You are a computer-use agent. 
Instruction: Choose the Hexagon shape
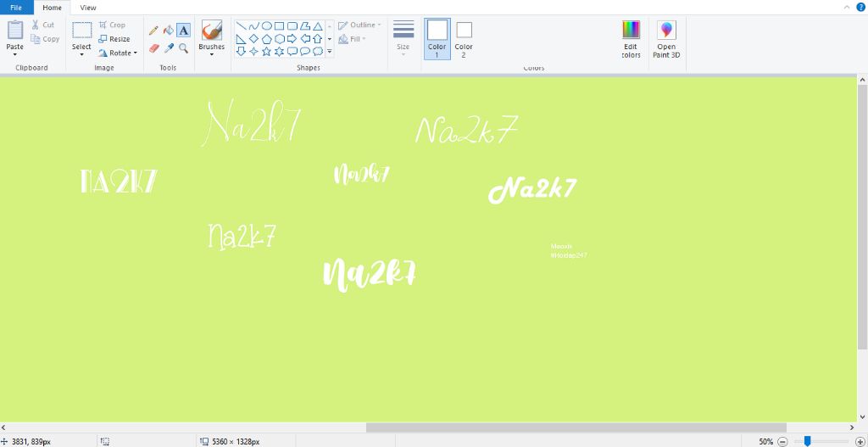(279, 39)
